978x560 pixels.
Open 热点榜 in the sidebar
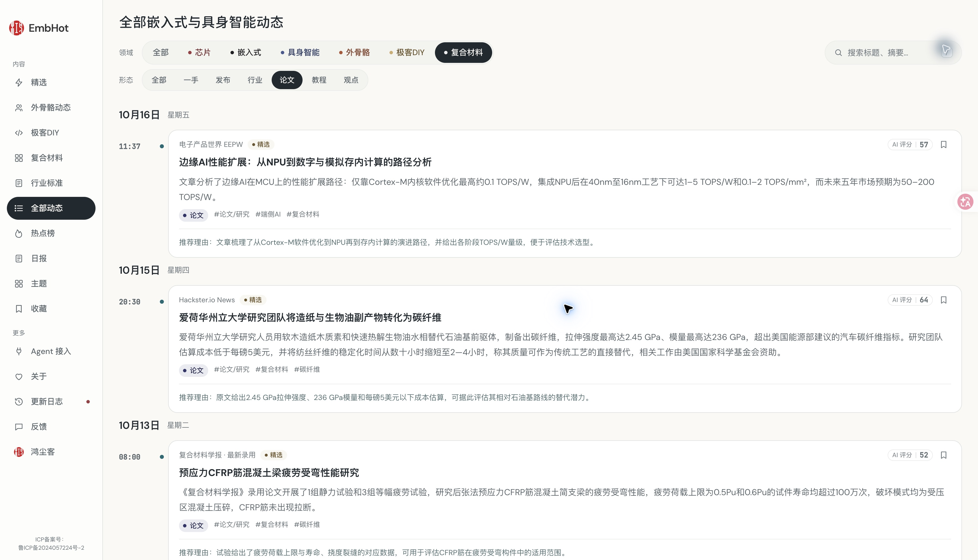(x=51, y=233)
